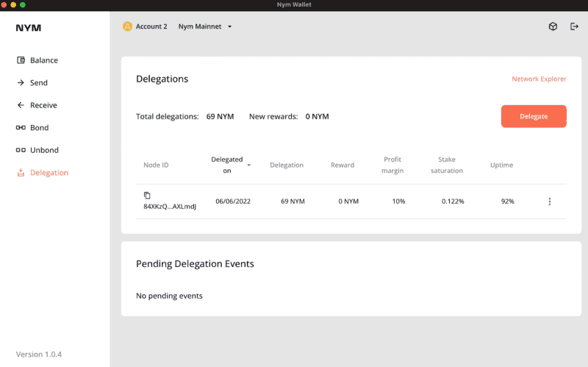Screen dimensions: 588x367
Task: Click the macOS green fullscreen window button
Action: (x=23, y=4)
